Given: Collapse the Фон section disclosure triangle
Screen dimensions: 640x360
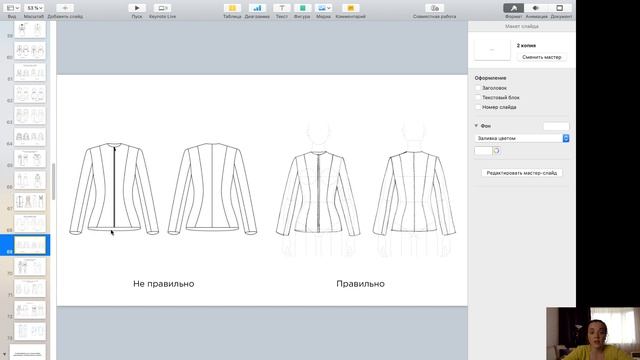Looking at the screenshot, I should tap(476, 126).
